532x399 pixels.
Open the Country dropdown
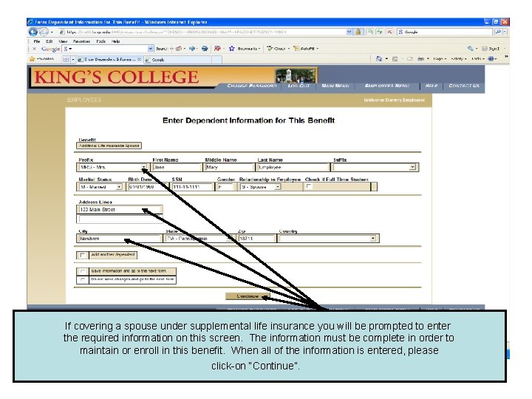tap(373, 239)
